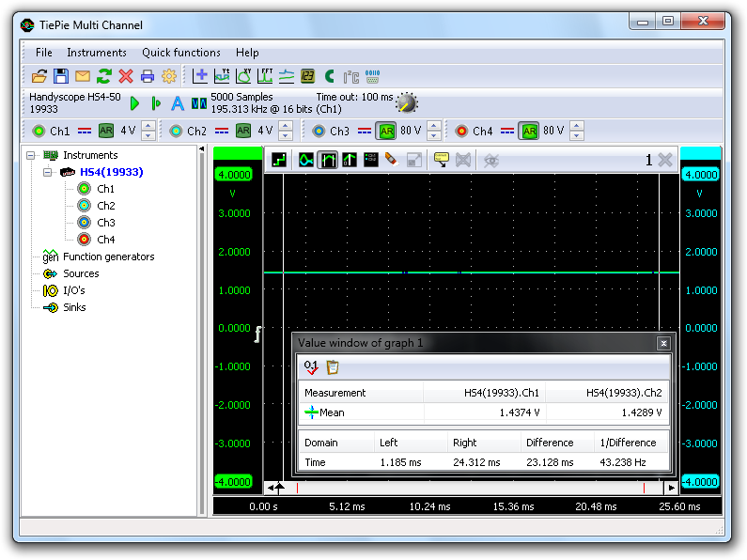
Task: Decrease the Ch4 80 V range
Action: click(x=576, y=135)
